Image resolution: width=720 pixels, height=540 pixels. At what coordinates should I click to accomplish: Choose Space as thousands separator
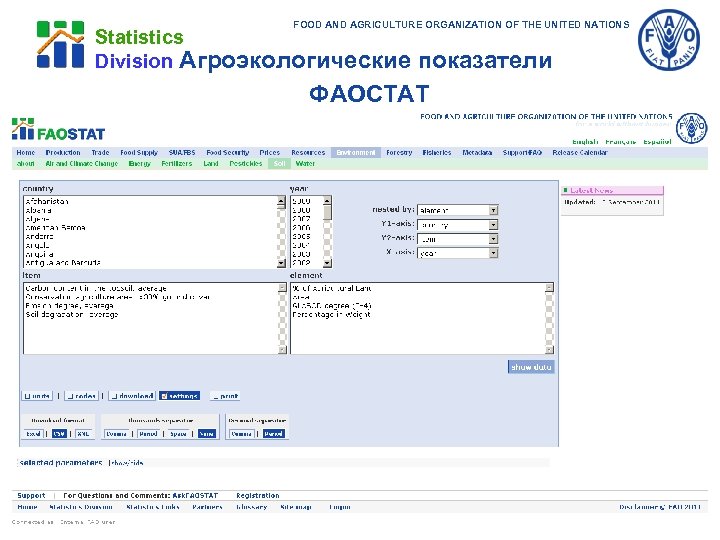click(x=178, y=433)
